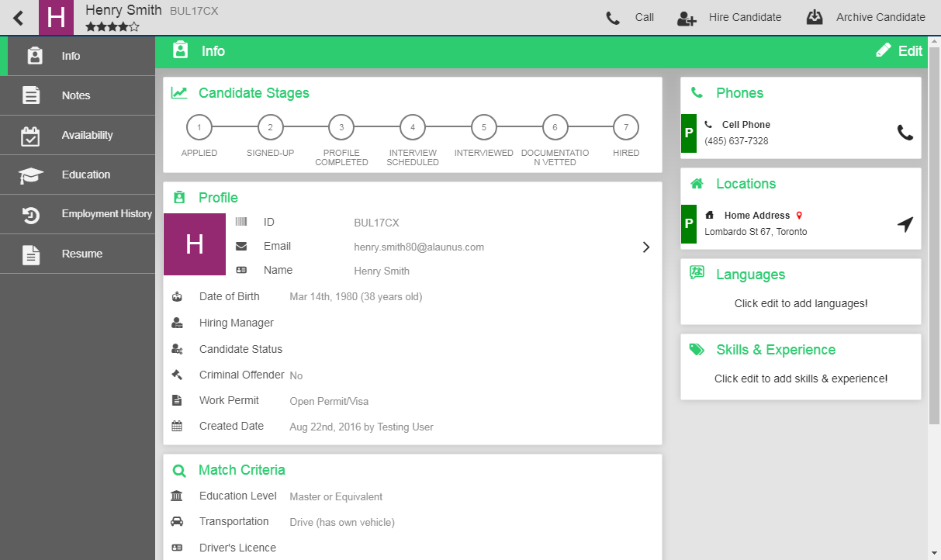
Task: Click the Candidate Status gears icon
Action: [177, 349]
